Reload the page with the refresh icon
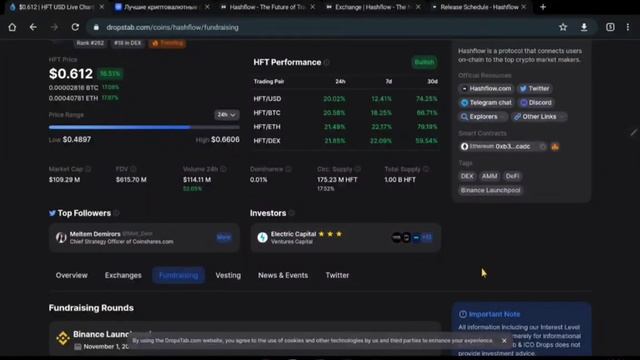 [75, 27]
